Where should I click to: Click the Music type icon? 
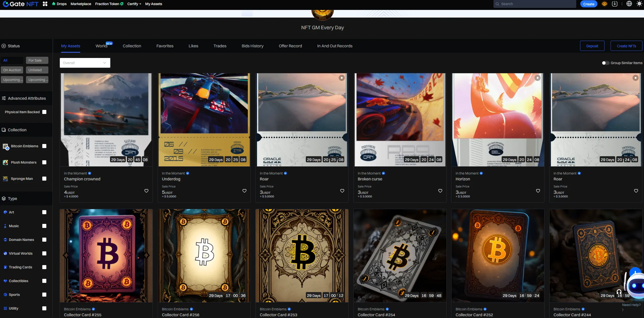click(x=5, y=226)
